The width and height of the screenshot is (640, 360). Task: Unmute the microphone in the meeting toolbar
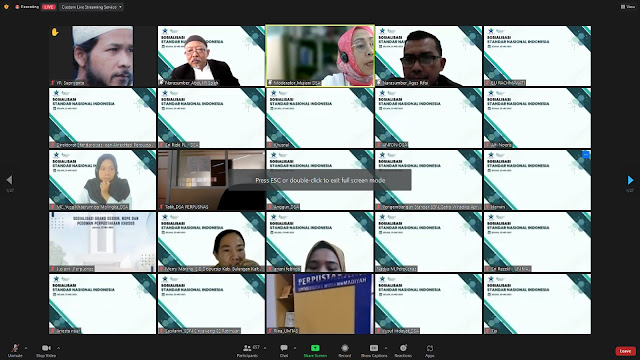(15, 350)
